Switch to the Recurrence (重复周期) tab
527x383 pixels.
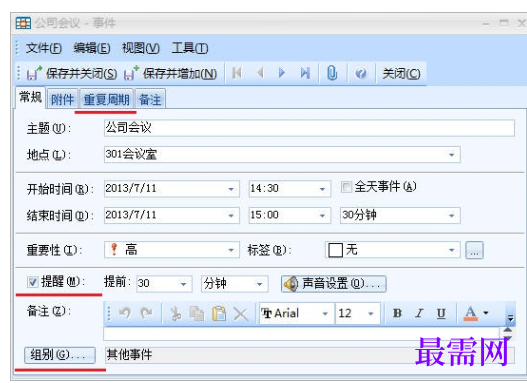[x=106, y=99]
